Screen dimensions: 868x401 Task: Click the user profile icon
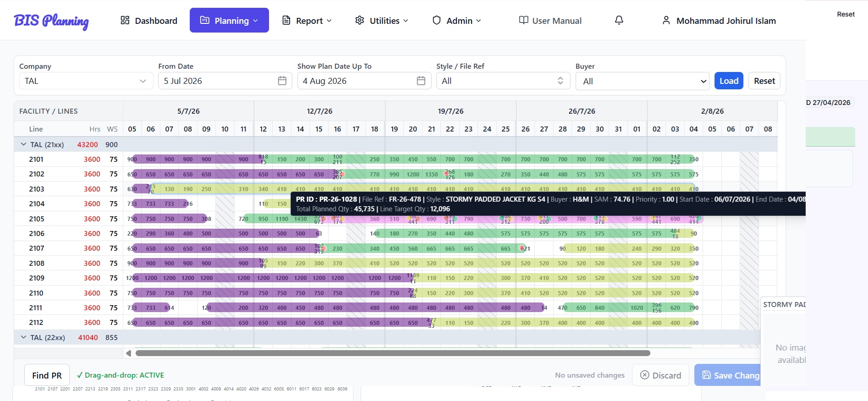[666, 20]
